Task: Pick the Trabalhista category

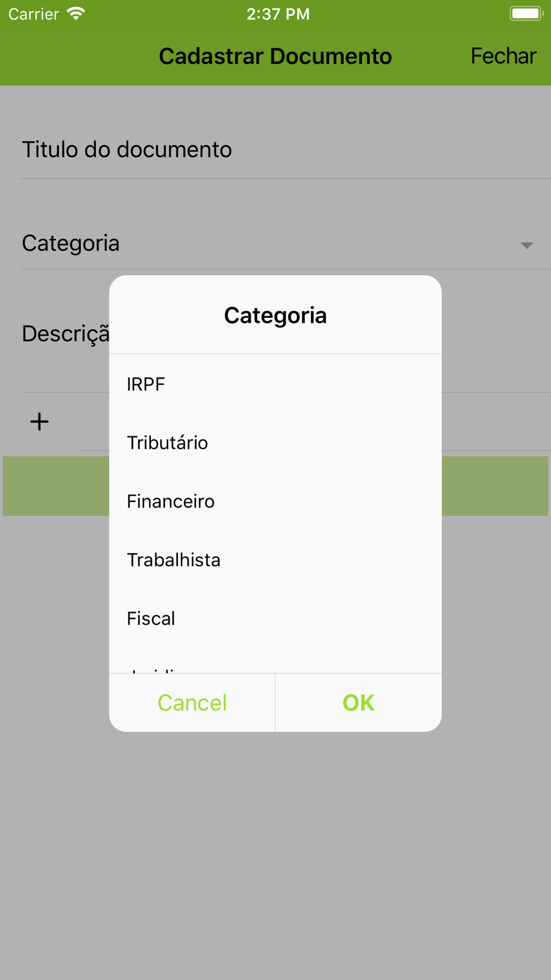Action: (x=275, y=559)
